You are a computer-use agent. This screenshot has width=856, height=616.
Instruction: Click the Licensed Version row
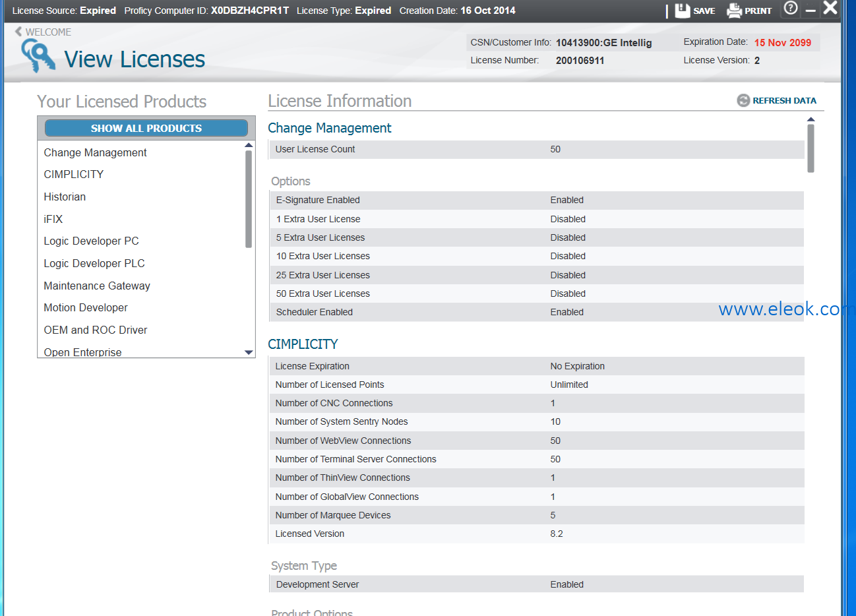[x=536, y=534]
